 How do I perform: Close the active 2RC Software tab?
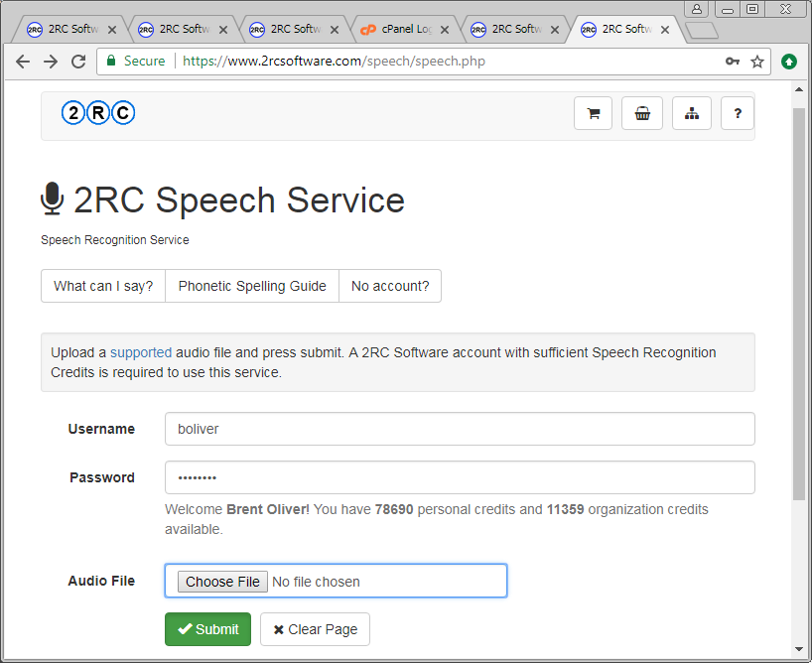click(x=665, y=30)
